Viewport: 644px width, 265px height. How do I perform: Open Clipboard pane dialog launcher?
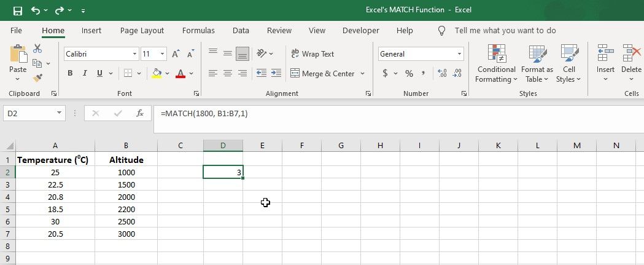(x=54, y=94)
